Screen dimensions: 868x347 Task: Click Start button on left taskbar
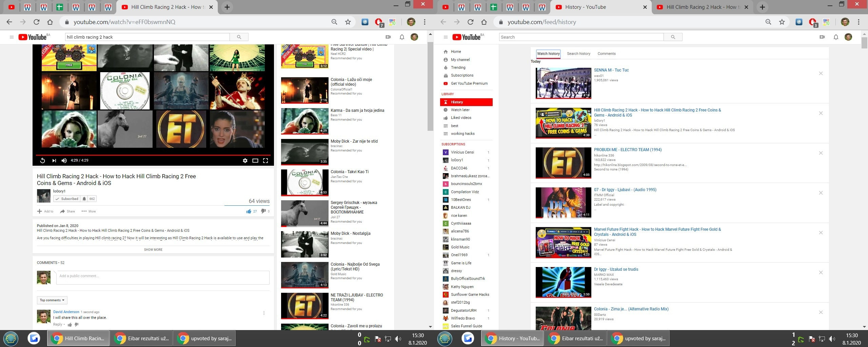[x=11, y=339]
